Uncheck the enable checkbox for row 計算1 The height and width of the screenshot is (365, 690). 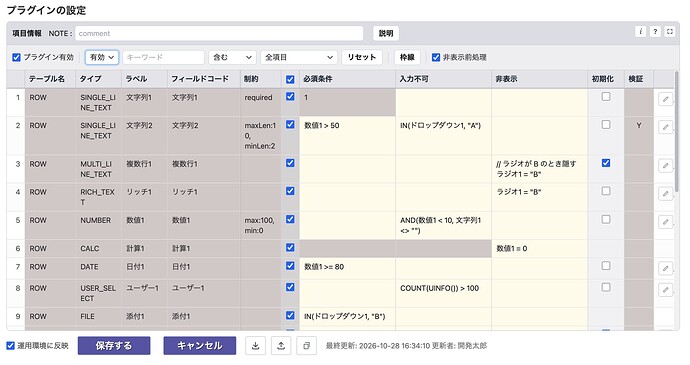[290, 247]
